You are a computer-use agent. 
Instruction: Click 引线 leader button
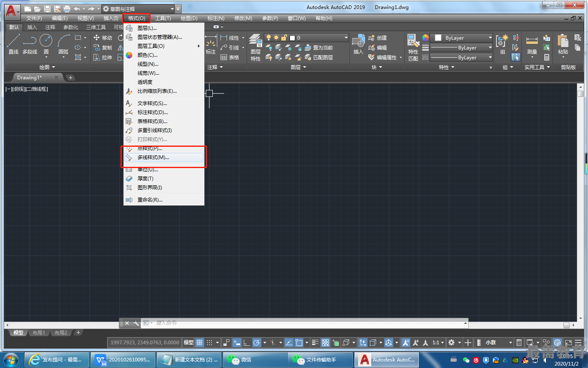pos(230,47)
